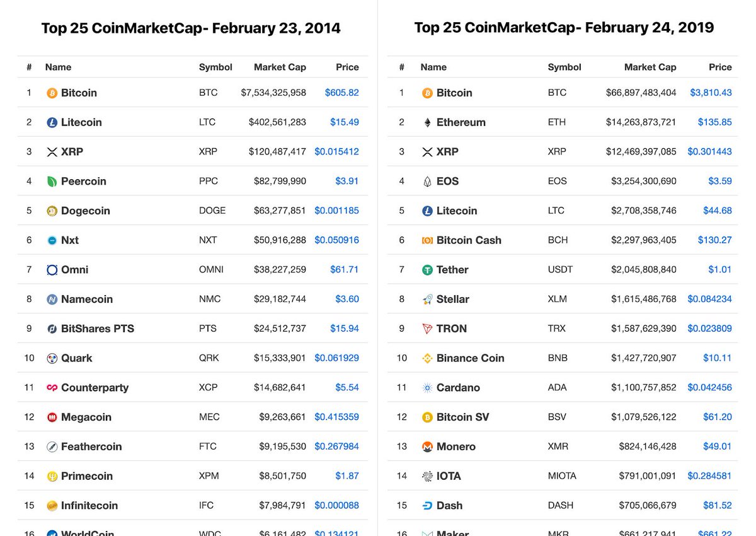Open the Dogecoin name link
This screenshot has width=756, height=536.
pos(86,211)
